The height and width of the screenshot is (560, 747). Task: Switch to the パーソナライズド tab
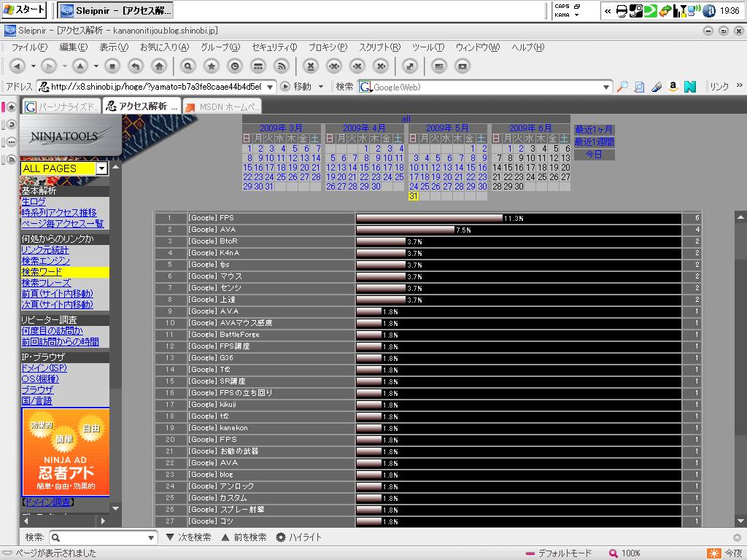click(x=62, y=106)
